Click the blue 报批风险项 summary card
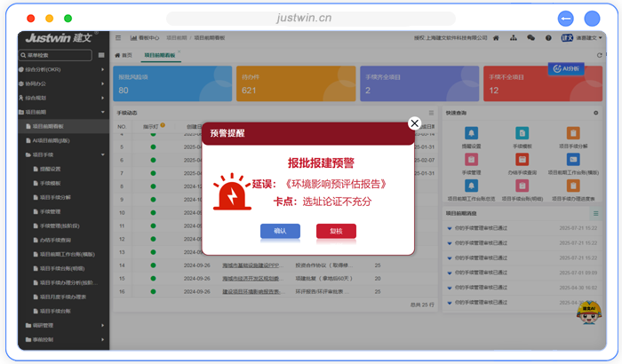Viewport: 622px width, 364px height. pos(160,83)
